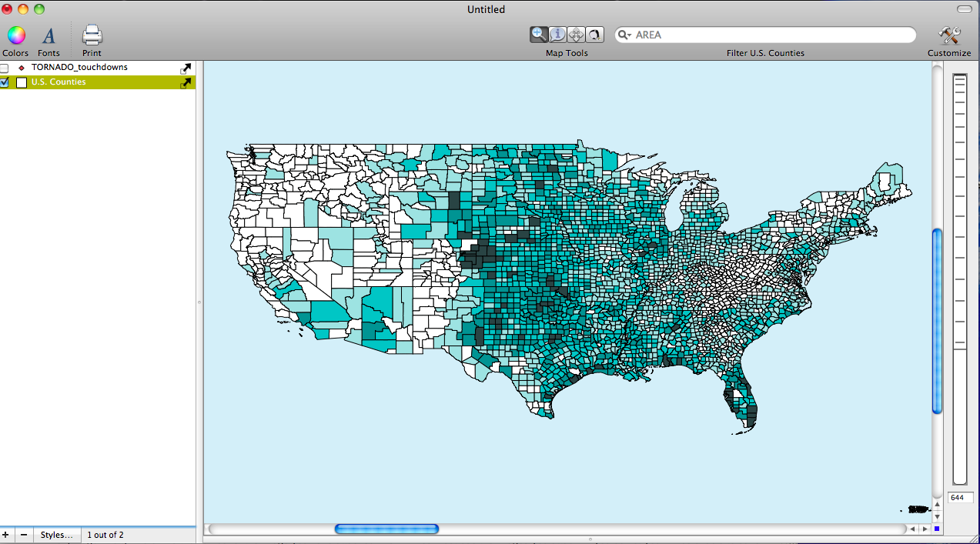Image resolution: width=980 pixels, height=544 pixels.
Task: Click the Print toolbar icon
Action: click(92, 35)
